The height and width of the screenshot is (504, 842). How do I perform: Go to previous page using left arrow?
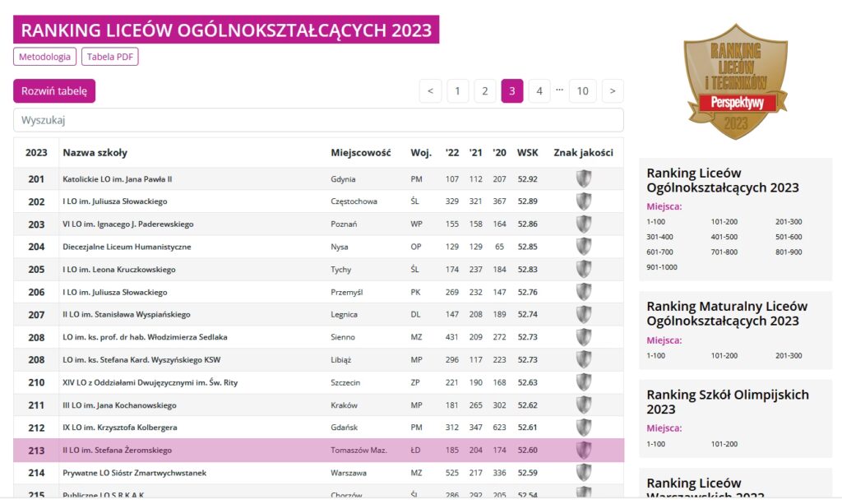(430, 91)
